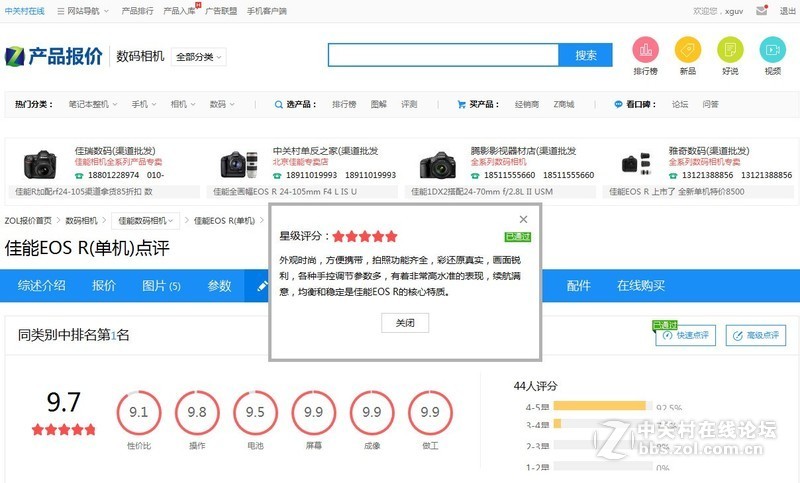Open the 佳能数码相机 breadcrumb dropdown
Viewport: 800px width, 483px height.
click(145, 221)
